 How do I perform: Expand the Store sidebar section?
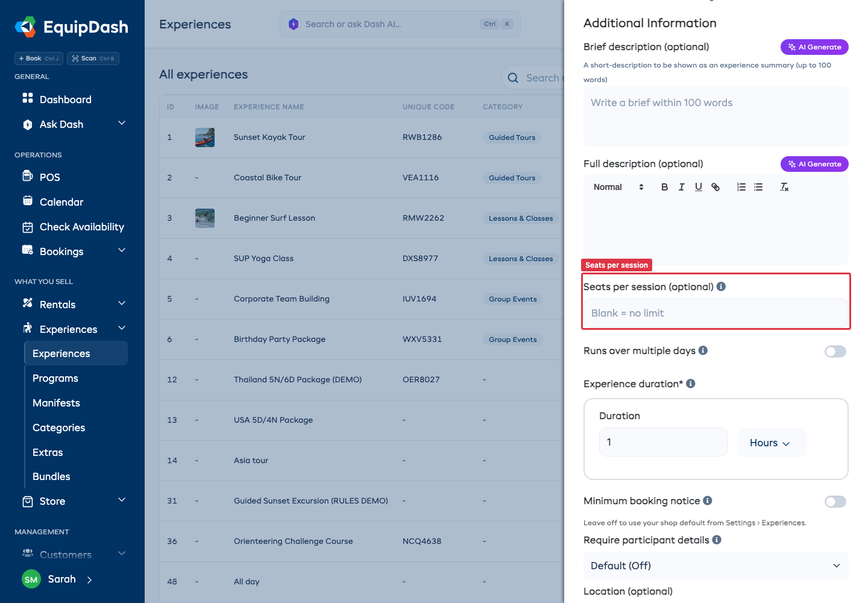coord(122,500)
